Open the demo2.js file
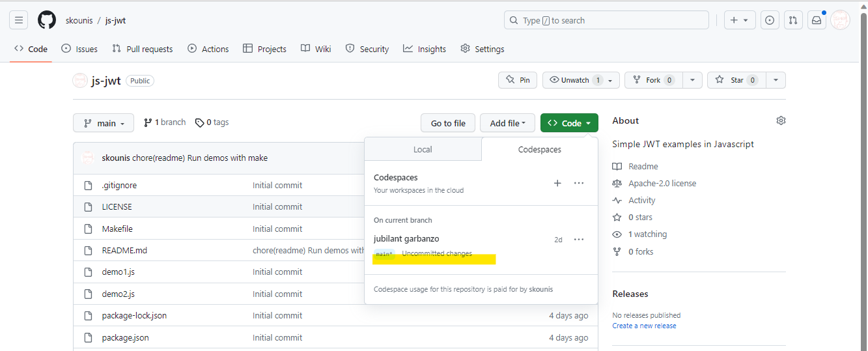868x351 pixels. point(119,294)
